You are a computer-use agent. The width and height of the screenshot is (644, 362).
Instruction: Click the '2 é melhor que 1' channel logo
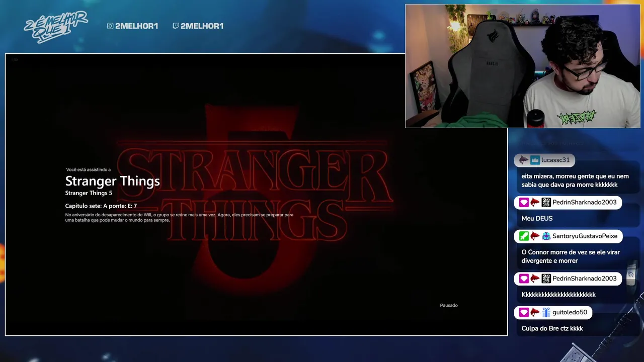point(55,26)
